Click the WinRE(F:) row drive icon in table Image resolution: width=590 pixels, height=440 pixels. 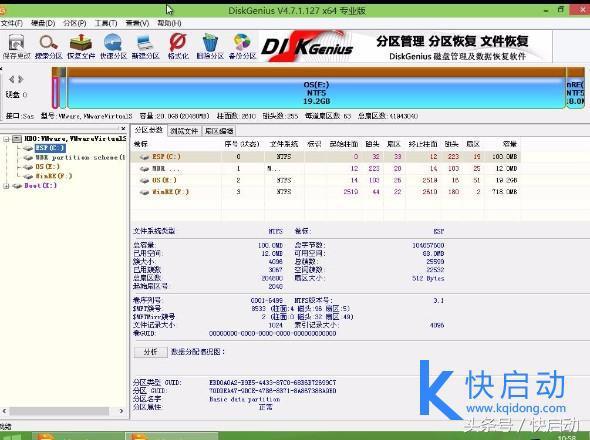point(144,192)
